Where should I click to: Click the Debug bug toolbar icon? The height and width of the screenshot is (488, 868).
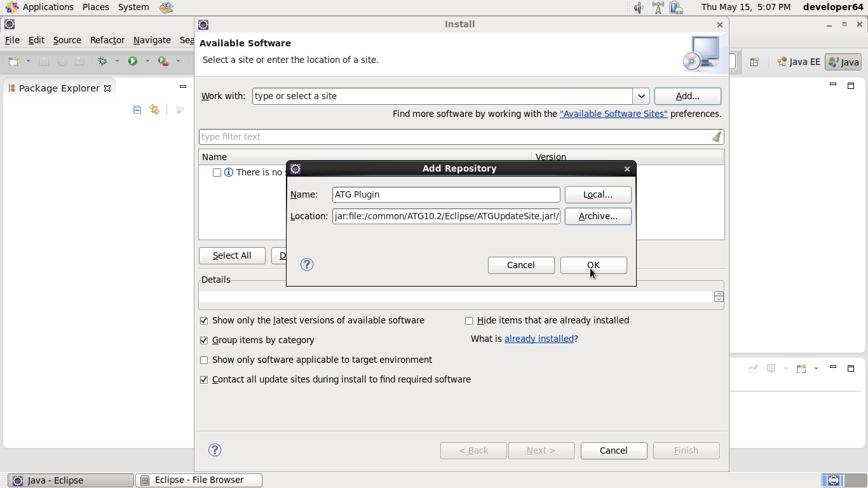tap(102, 61)
